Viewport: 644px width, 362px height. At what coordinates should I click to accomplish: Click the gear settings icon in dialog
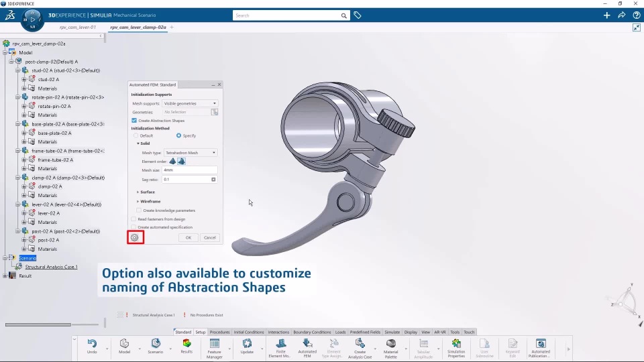click(135, 237)
